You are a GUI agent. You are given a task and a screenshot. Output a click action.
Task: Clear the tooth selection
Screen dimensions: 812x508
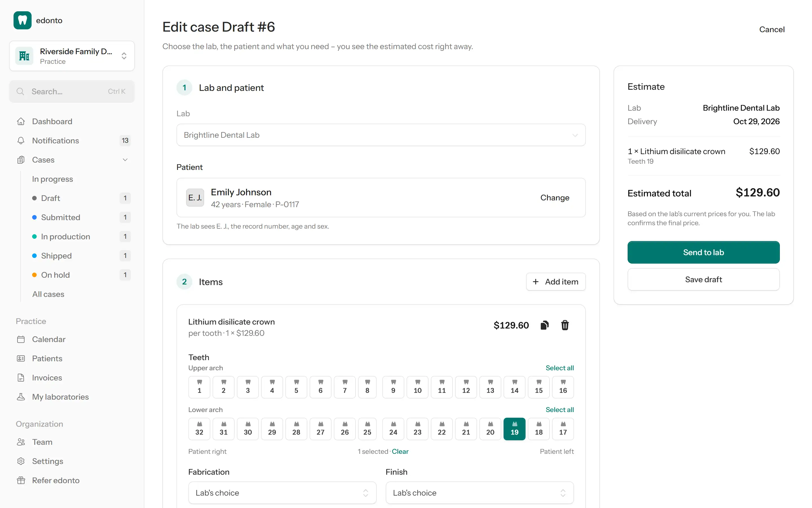pyautogui.click(x=400, y=451)
